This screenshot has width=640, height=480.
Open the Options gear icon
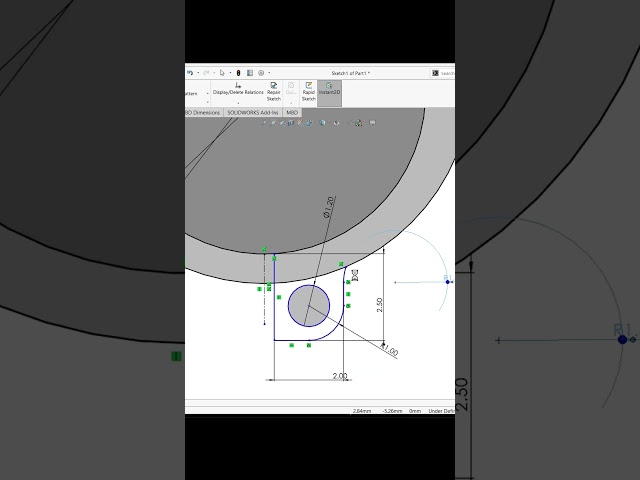[x=261, y=73]
